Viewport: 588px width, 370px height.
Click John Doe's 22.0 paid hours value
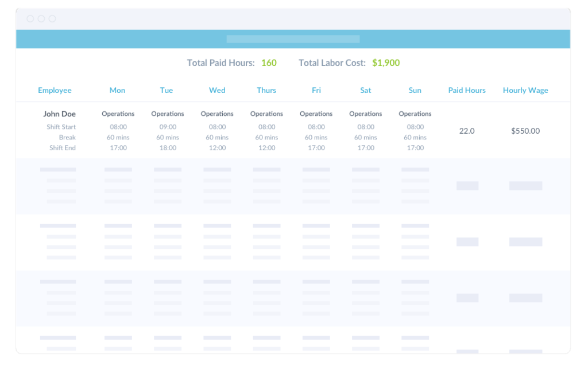467,131
